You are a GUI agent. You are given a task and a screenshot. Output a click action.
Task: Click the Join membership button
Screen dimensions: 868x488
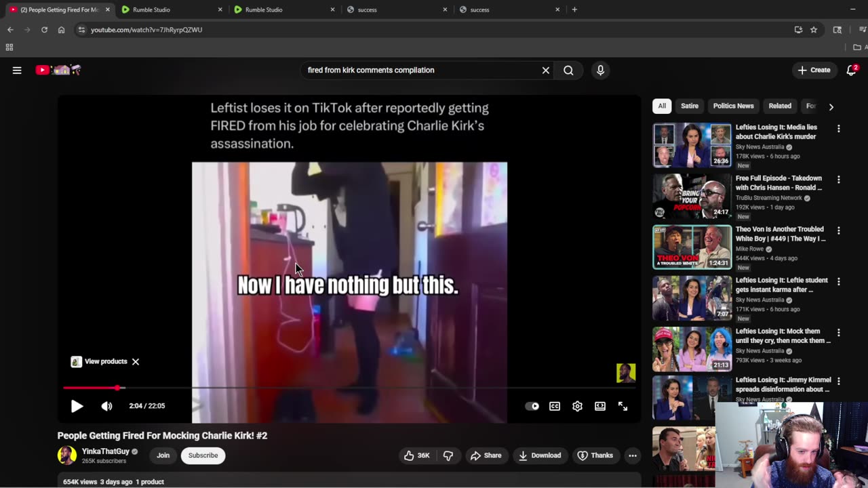[x=163, y=455]
